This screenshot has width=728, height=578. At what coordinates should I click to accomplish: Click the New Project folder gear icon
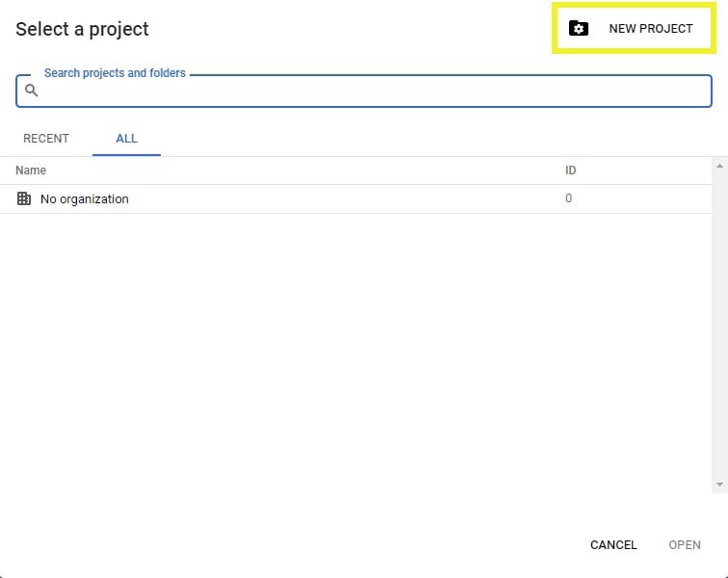(x=578, y=29)
